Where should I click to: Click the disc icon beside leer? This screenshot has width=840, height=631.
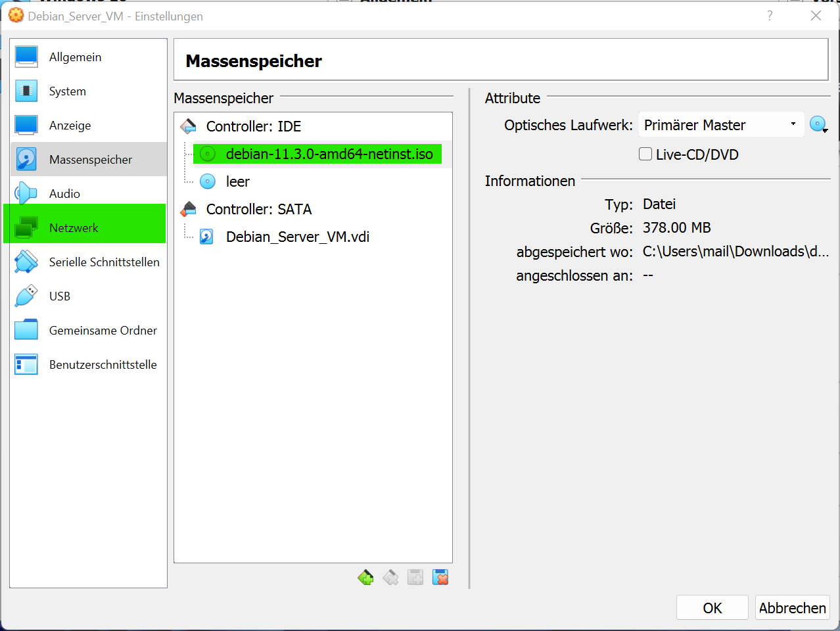tap(208, 181)
